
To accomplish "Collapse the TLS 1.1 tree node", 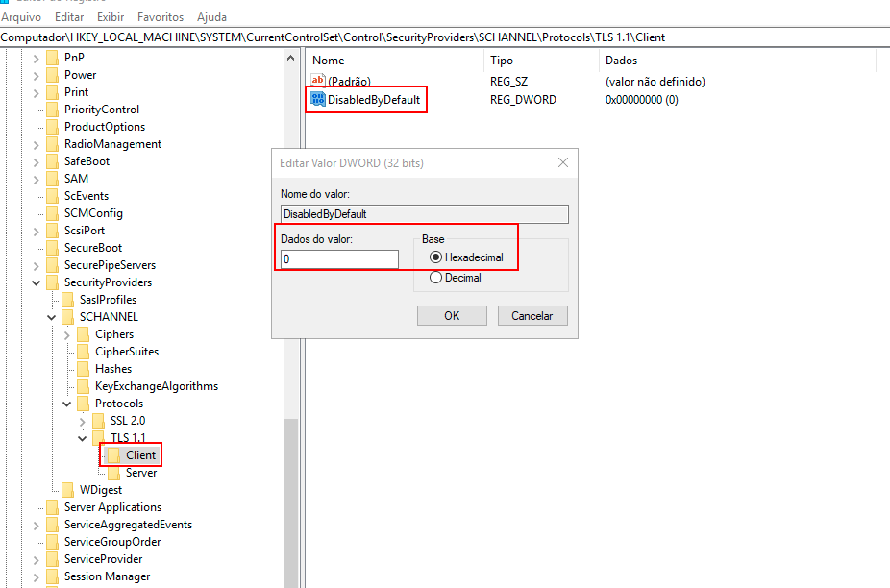I will click(x=83, y=438).
